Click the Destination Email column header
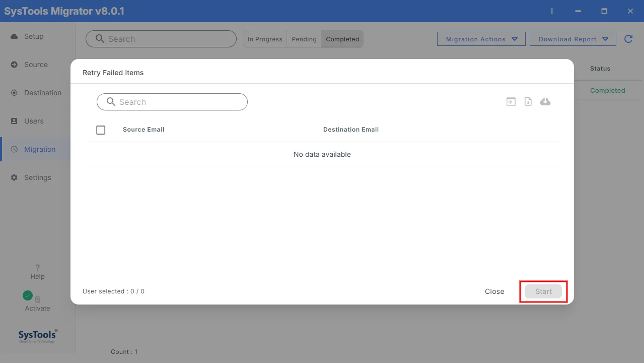The width and height of the screenshot is (644, 363). (x=351, y=130)
